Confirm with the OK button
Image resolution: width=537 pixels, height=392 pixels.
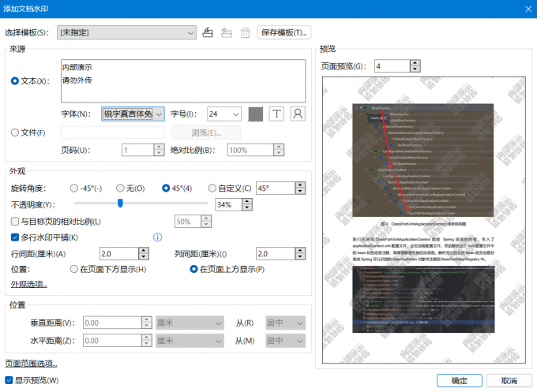coord(460,380)
